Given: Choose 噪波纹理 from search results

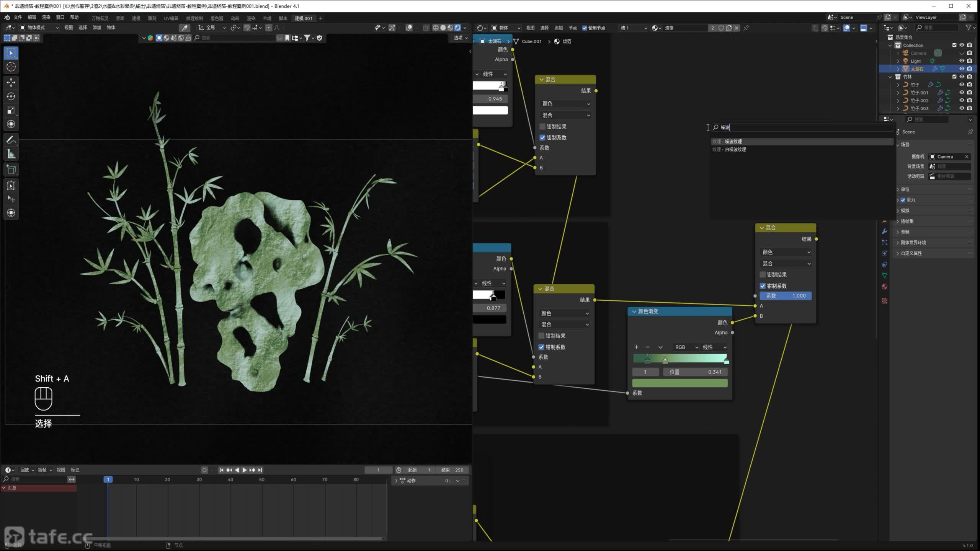Looking at the screenshot, I should [x=733, y=142].
